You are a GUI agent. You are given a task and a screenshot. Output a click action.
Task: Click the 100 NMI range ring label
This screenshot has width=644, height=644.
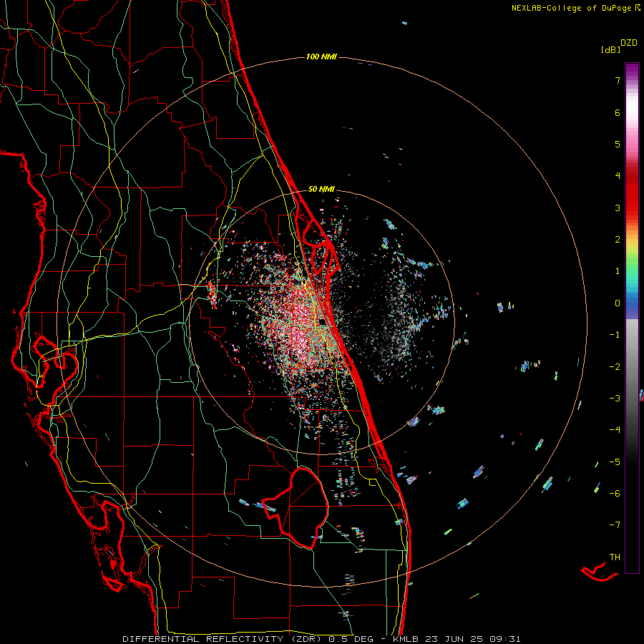click(321, 57)
